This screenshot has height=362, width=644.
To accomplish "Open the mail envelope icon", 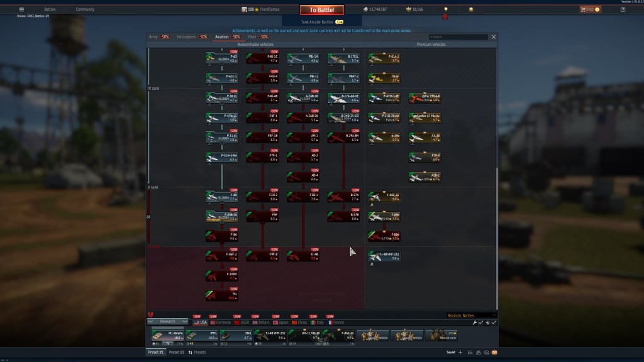I will pyautogui.click(x=494, y=353).
